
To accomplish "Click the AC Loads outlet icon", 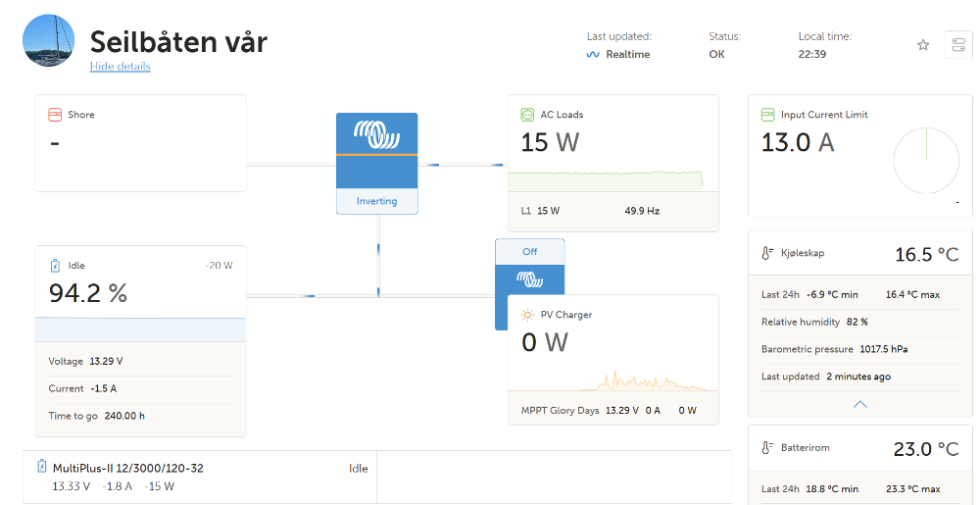I will pyautogui.click(x=527, y=115).
